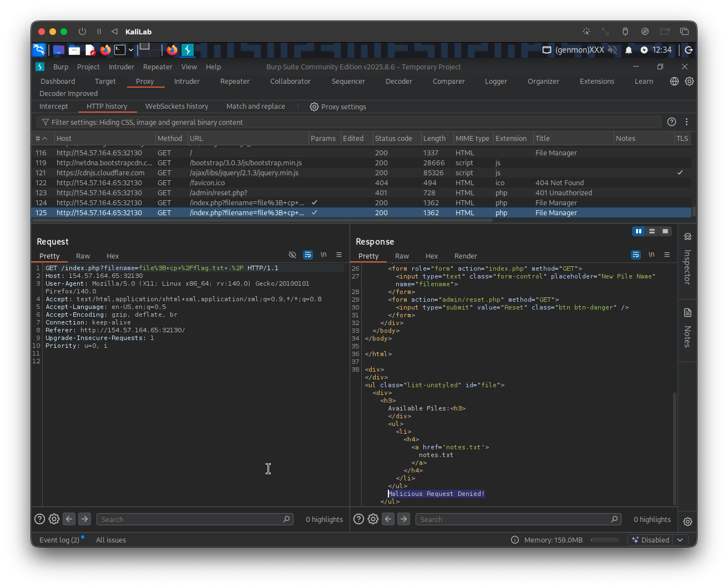728x588 pixels.
Task: Go to previous search match in response
Action: click(x=388, y=519)
